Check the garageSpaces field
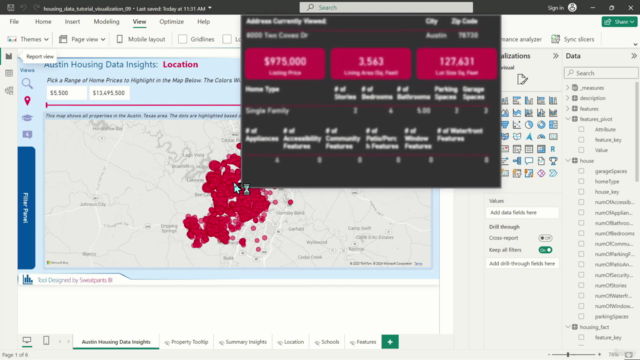The height and width of the screenshot is (360, 640). tap(581, 171)
